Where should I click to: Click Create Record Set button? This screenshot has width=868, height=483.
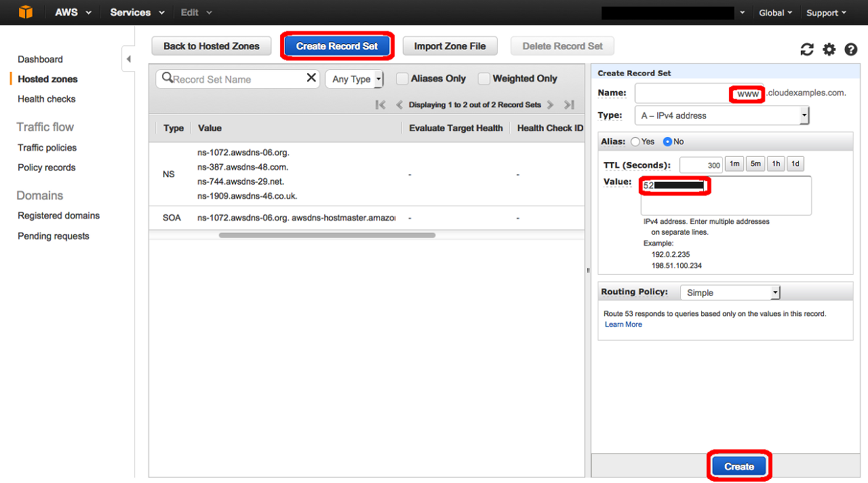coord(337,46)
